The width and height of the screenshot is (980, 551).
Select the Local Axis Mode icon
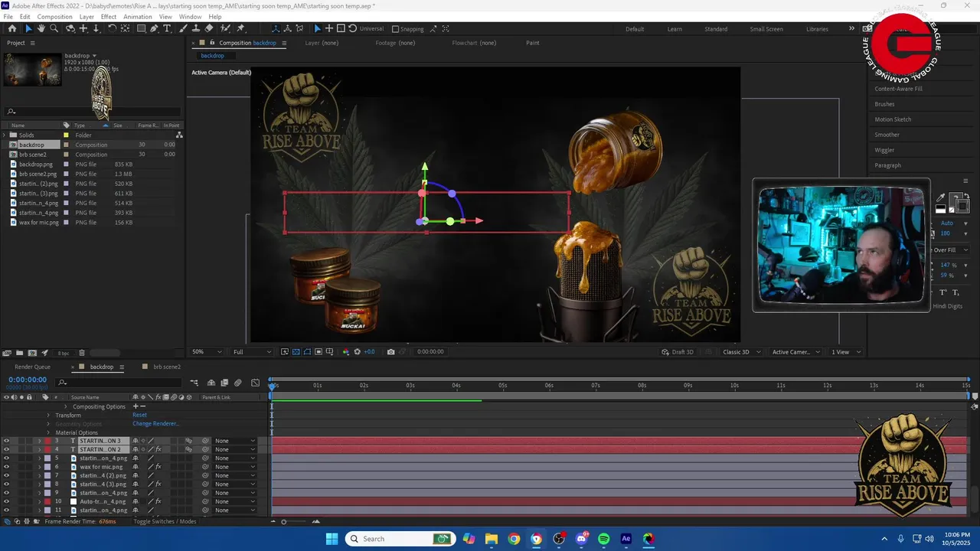(x=276, y=28)
